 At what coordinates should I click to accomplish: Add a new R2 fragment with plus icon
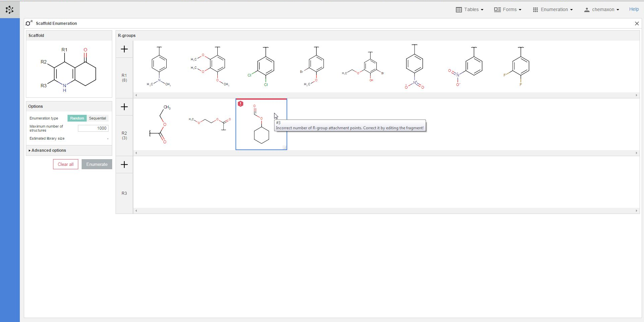coord(124,107)
